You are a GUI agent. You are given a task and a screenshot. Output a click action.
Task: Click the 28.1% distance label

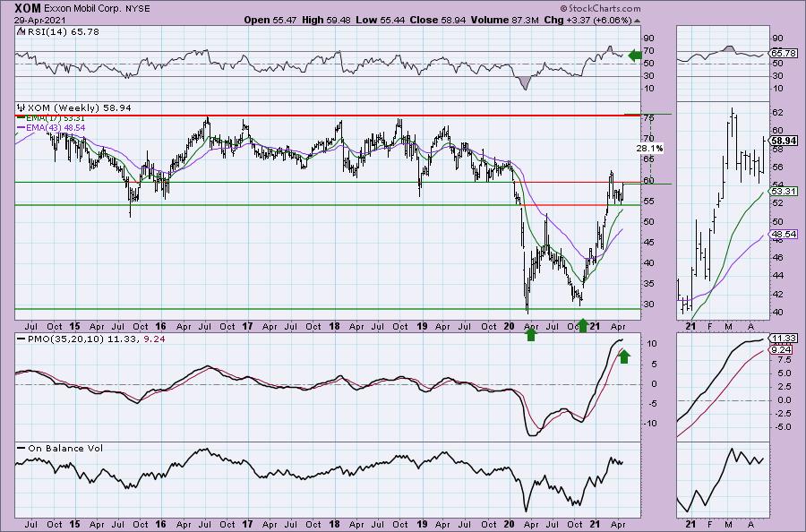pos(649,149)
